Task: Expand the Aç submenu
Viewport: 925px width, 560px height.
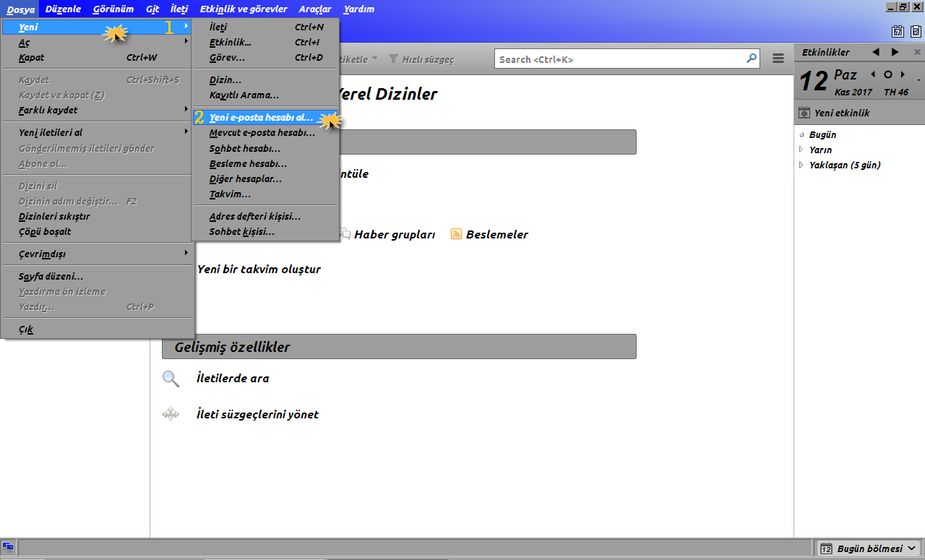Action: (98, 42)
